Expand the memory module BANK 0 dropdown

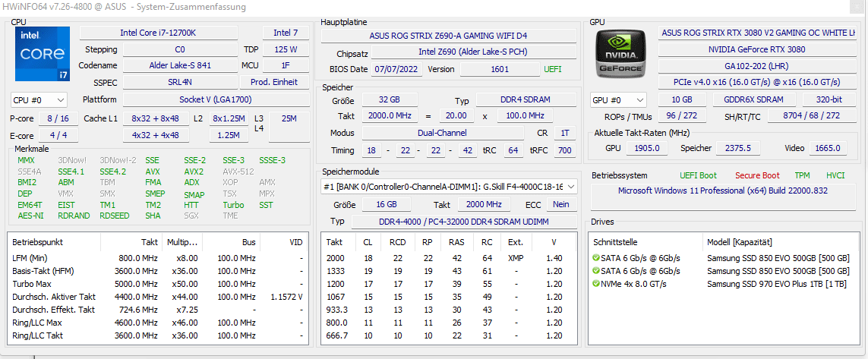449,187
